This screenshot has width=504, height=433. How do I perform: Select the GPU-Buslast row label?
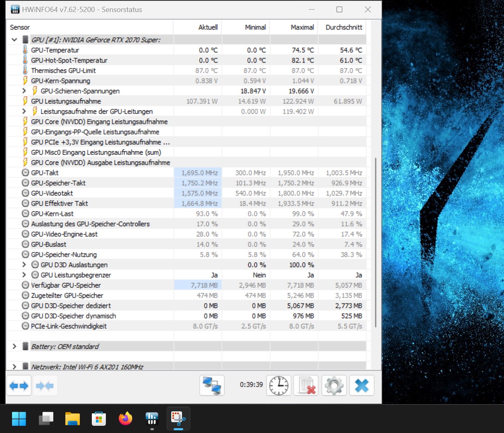(49, 244)
